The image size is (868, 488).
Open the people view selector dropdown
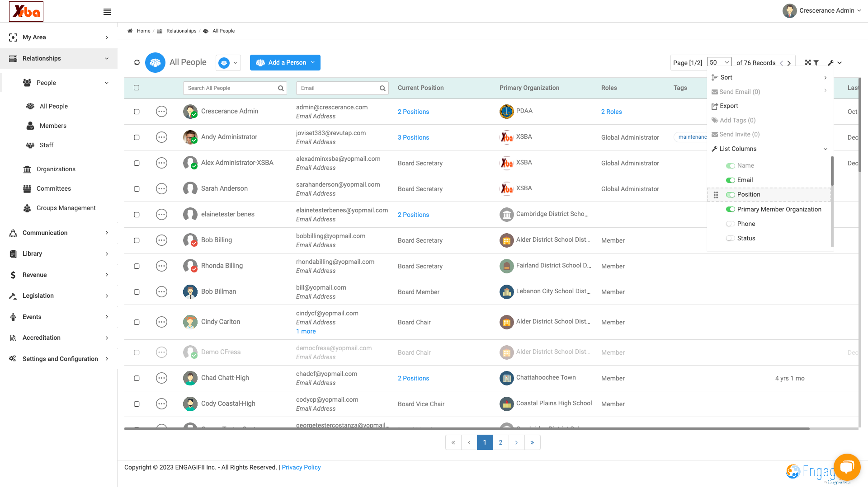tap(228, 63)
